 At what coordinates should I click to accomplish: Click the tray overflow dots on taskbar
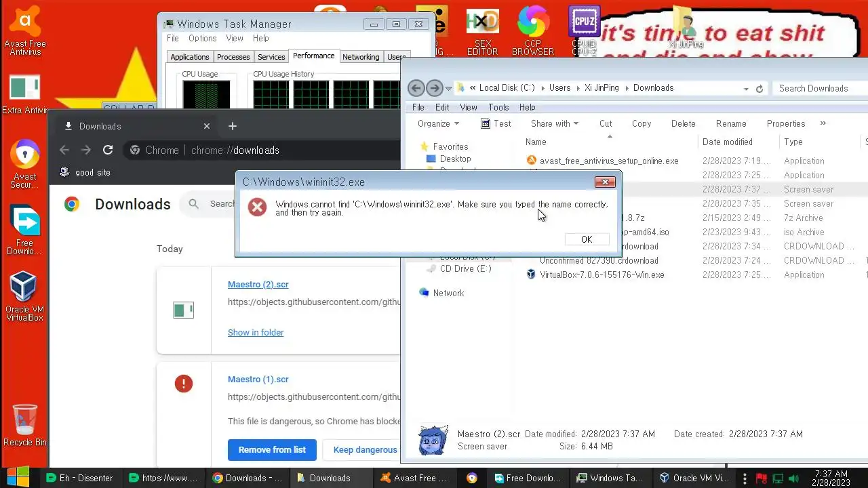click(x=745, y=479)
